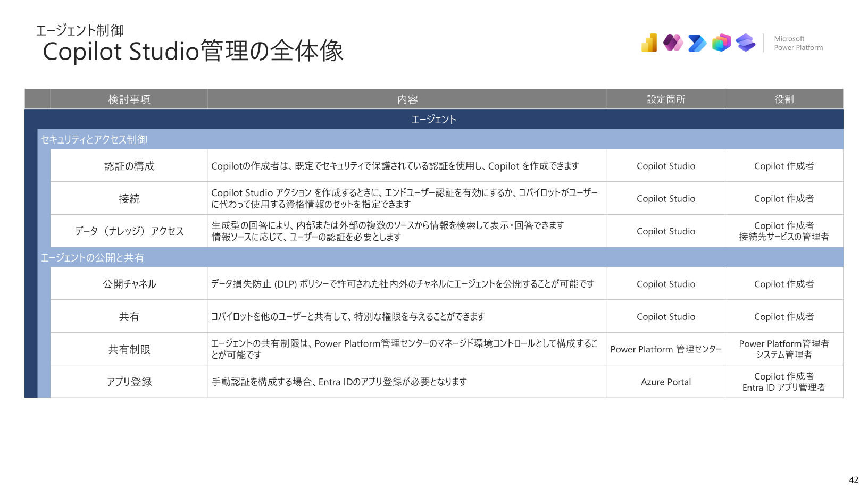This screenshot has height=488, width=868.
Task: Select 'Copilot Studio' in the 公開チャネル row
Action: [666, 284]
